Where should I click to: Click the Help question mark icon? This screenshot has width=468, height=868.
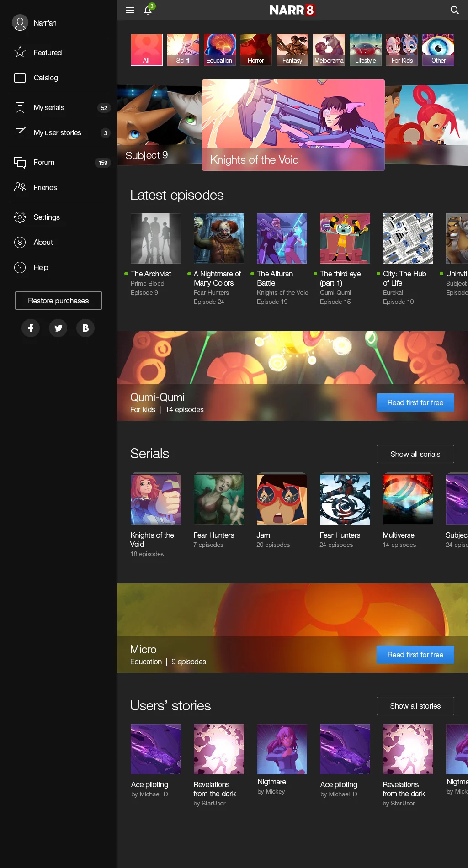click(20, 267)
